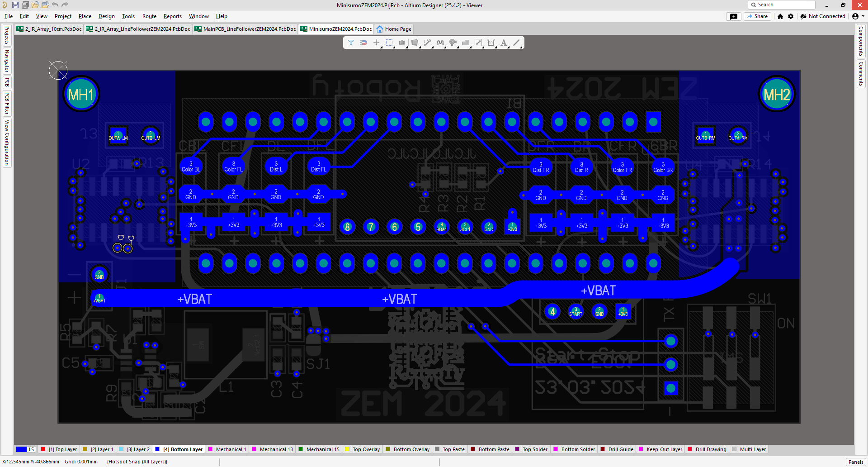Open the Projects side panel

pyautogui.click(x=7, y=35)
